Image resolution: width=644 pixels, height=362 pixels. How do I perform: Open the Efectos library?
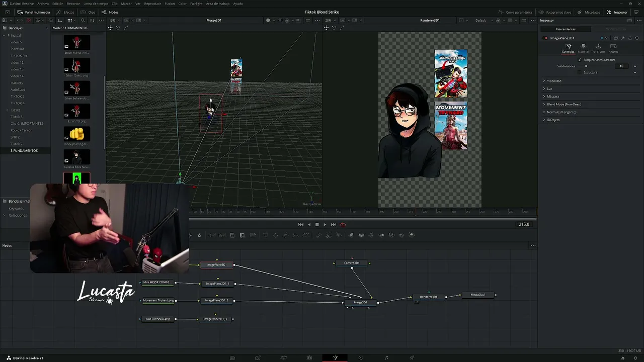(x=65, y=12)
